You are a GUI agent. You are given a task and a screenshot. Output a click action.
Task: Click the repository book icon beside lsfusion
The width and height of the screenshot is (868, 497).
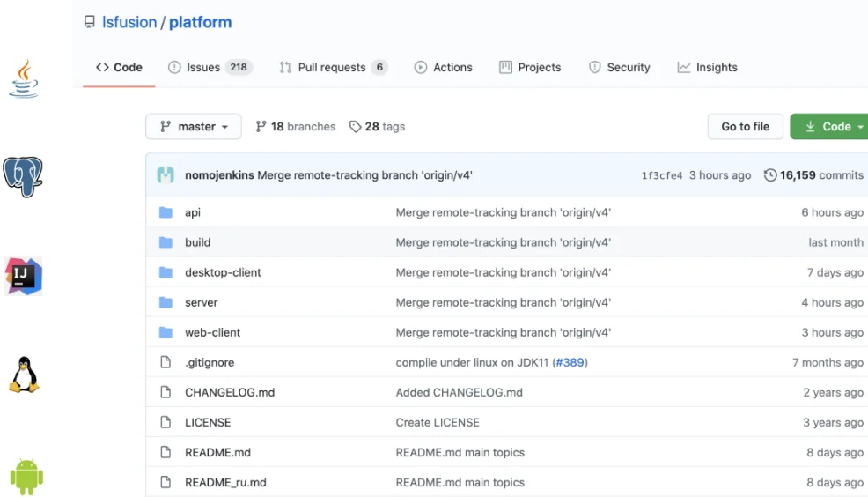pos(89,22)
